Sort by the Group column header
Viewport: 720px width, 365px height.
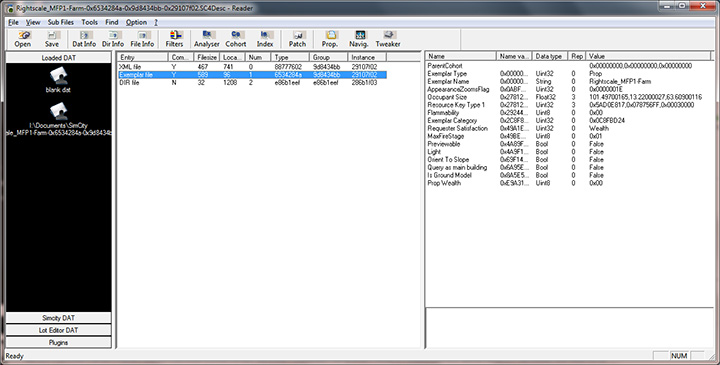329,57
